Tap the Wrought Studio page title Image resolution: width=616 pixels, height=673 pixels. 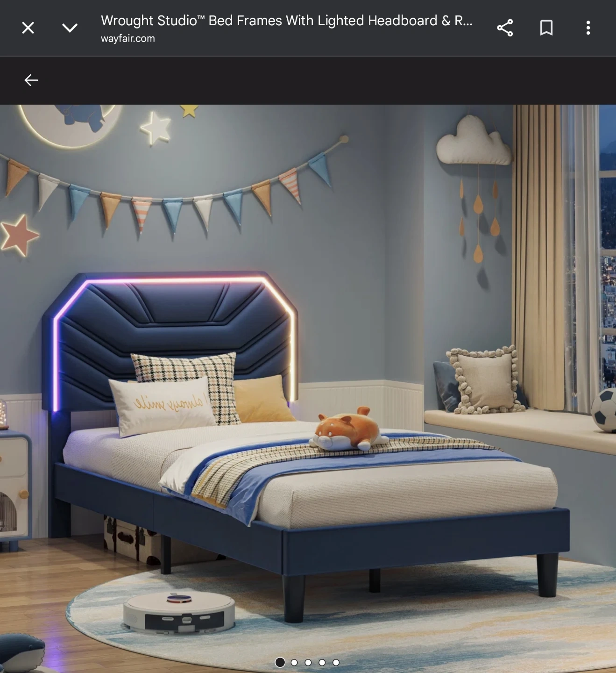pyautogui.click(x=286, y=21)
